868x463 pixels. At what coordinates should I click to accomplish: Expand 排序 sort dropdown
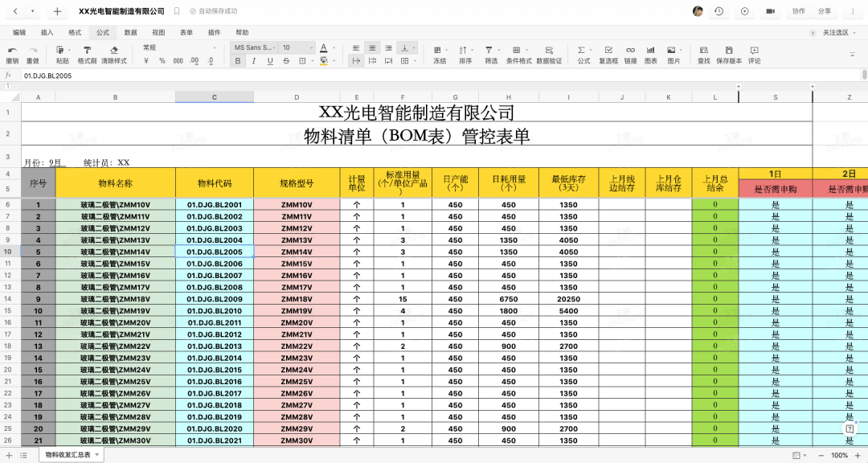click(x=473, y=51)
